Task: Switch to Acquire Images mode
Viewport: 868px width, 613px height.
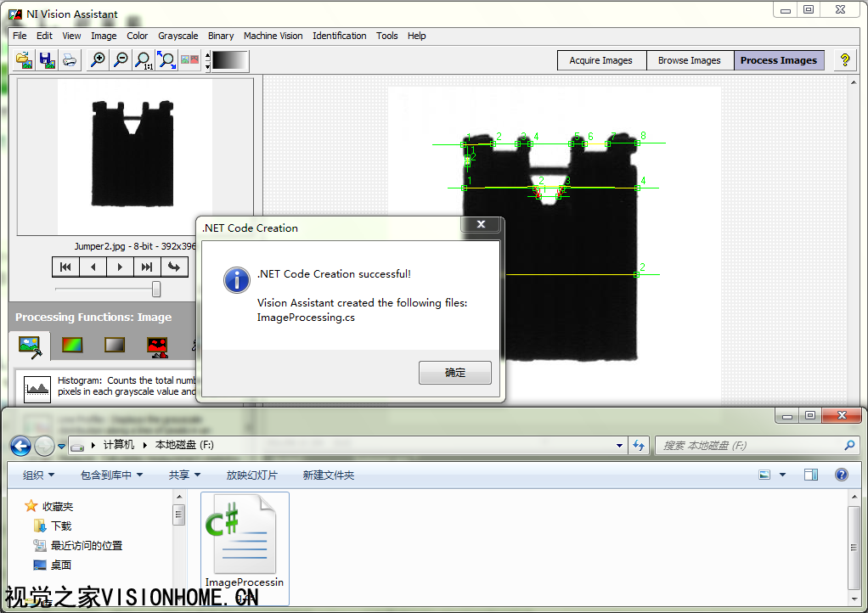Action: coord(600,60)
